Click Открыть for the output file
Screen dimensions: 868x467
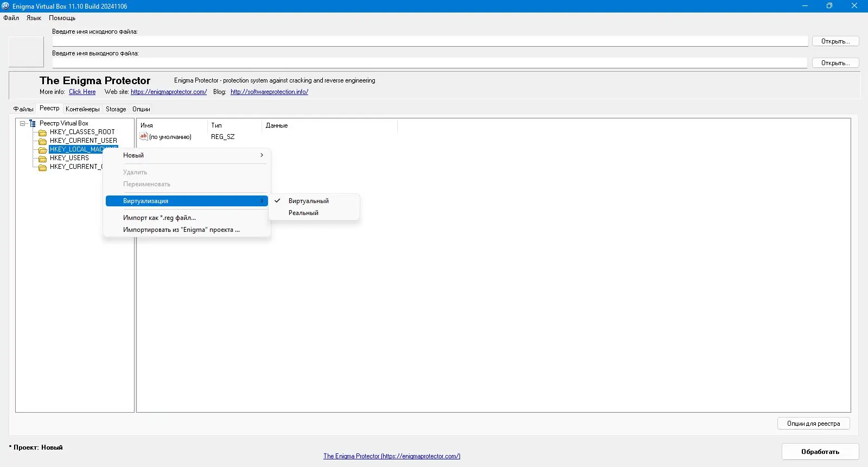pyautogui.click(x=835, y=63)
